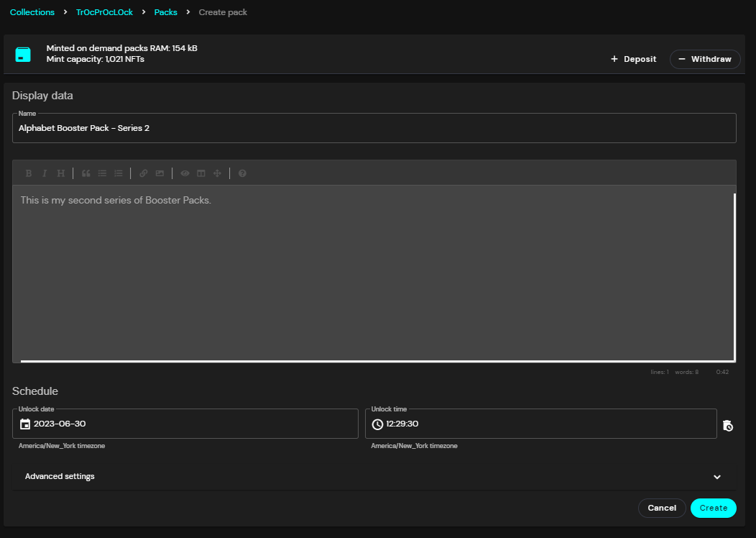The height and width of the screenshot is (538, 756).
Task: Click the Create button
Action: pos(713,508)
